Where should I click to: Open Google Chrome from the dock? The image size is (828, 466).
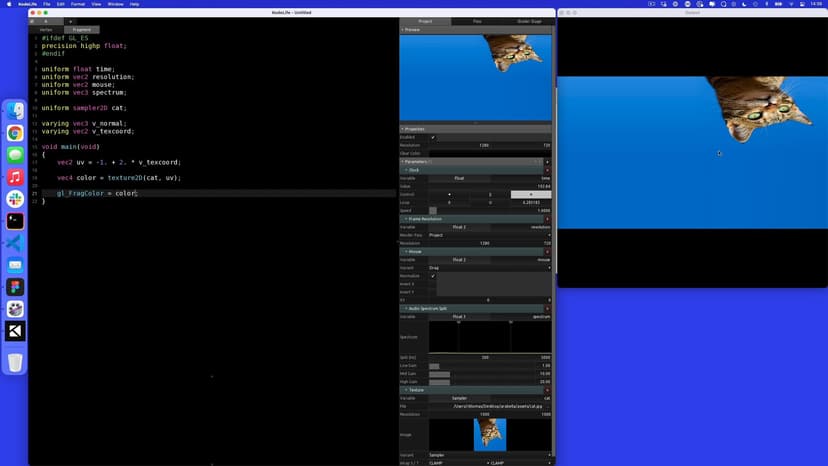pos(15,133)
